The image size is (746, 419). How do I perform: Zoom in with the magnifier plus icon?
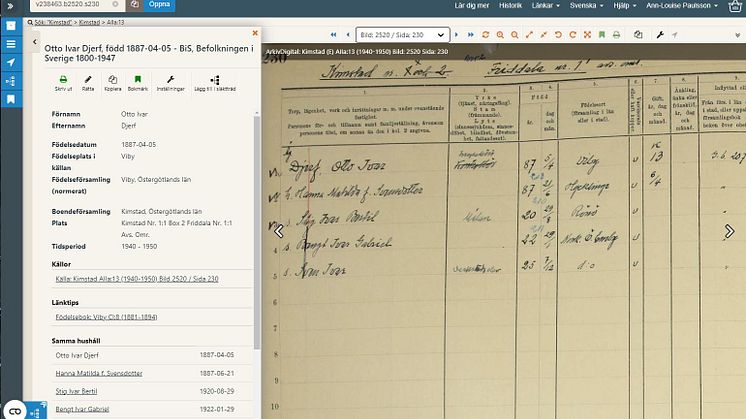coord(500,35)
